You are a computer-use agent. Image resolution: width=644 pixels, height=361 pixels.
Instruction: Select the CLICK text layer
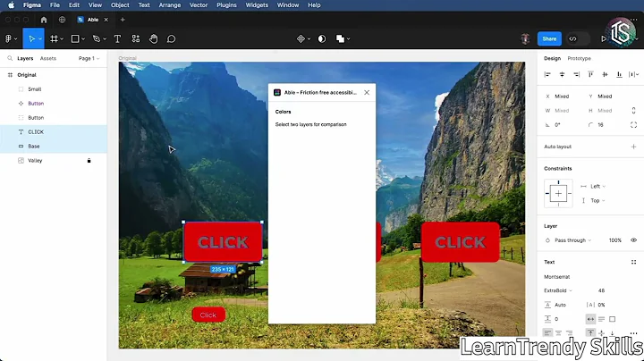click(54, 132)
